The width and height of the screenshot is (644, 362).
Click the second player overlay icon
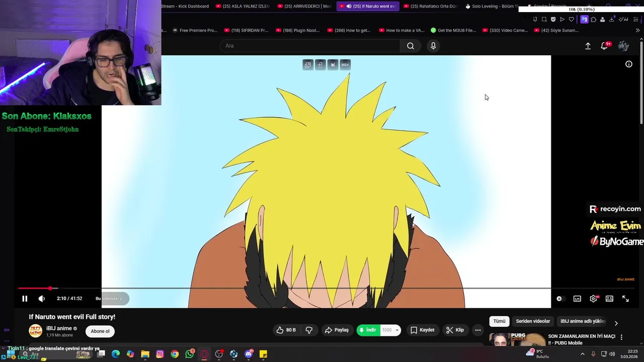320,65
